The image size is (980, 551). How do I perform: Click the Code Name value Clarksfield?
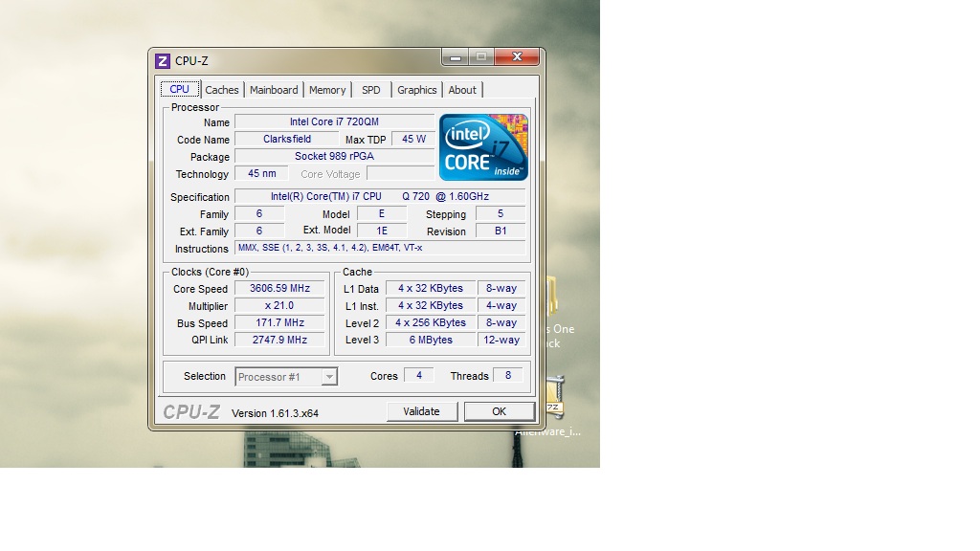(287, 140)
